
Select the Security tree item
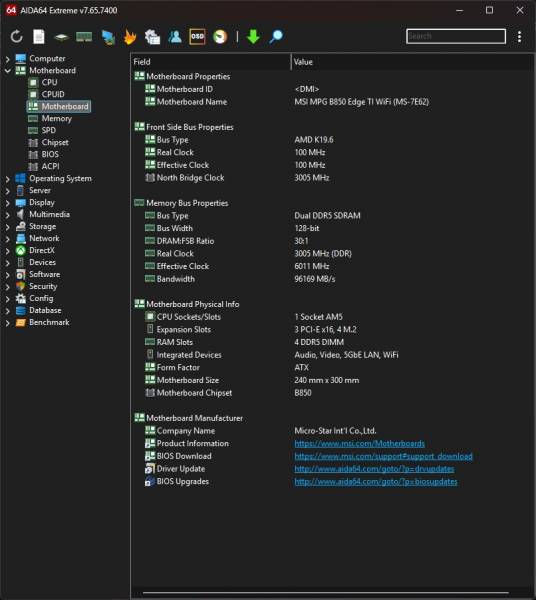(x=43, y=286)
